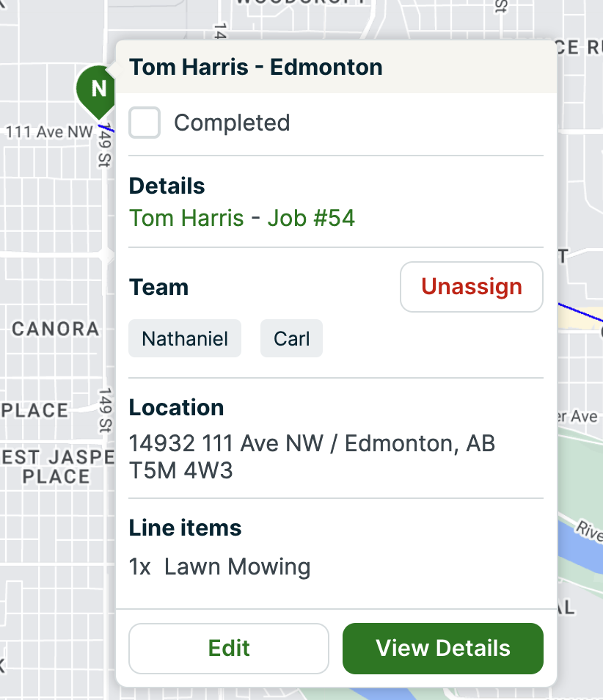Check the Completed checkbox
The image size is (603, 700).
coord(145,123)
